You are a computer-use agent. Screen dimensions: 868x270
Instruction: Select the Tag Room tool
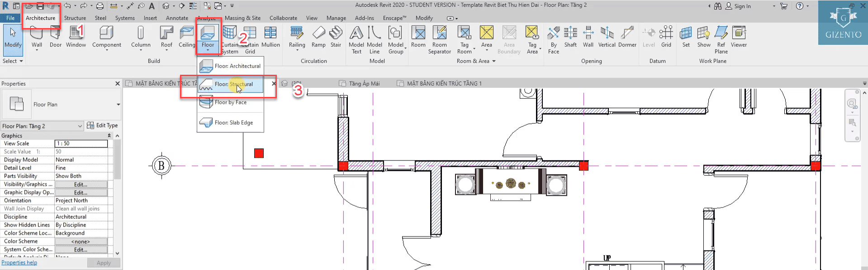click(x=465, y=40)
